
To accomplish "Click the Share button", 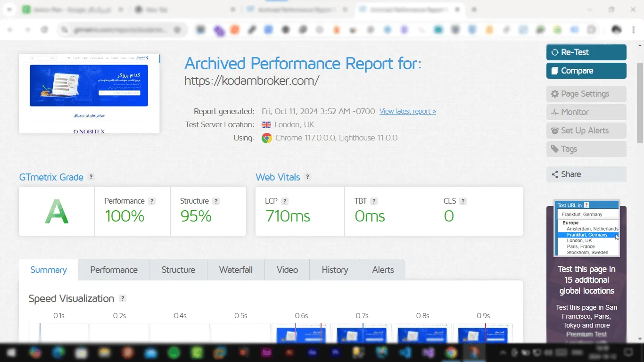I will click(586, 174).
